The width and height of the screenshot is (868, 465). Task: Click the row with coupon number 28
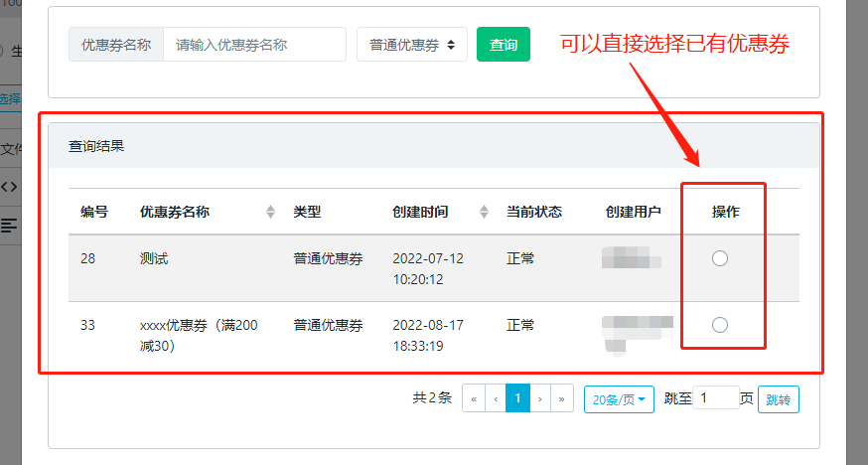click(88, 258)
